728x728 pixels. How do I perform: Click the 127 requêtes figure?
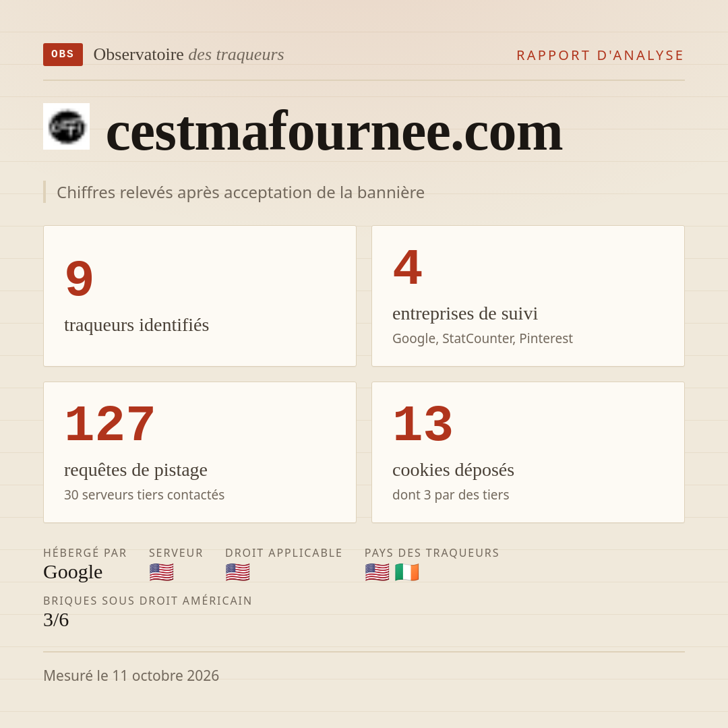[x=110, y=423]
